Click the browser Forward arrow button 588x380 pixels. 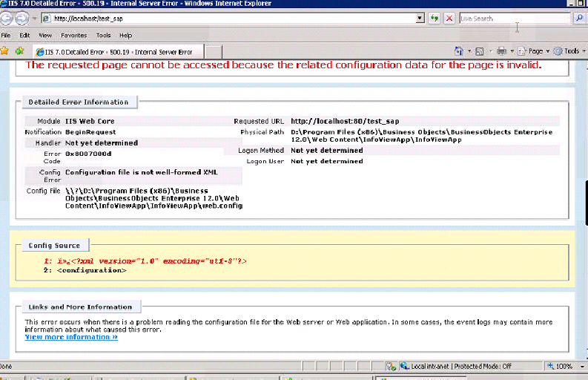(22, 18)
